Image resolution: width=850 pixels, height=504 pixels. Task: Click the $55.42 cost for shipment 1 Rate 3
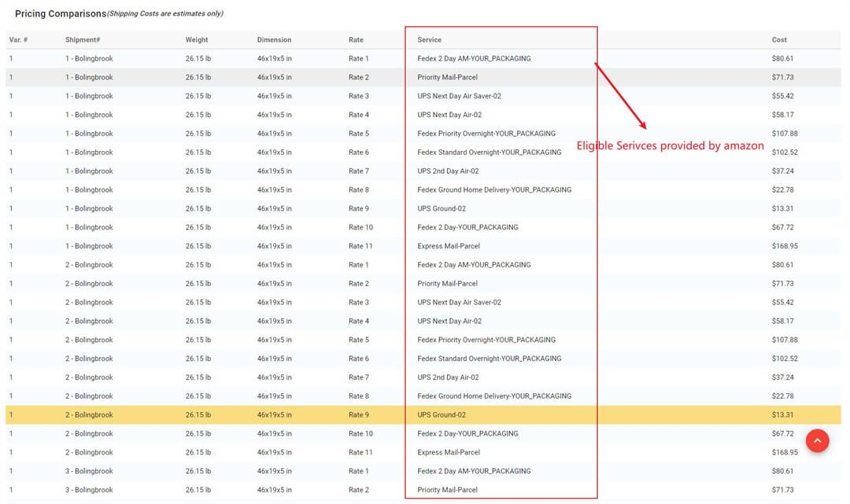tap(783, 97)
